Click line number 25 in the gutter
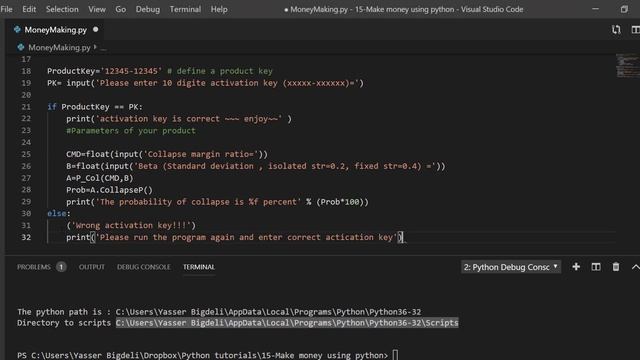 [26, 154]
